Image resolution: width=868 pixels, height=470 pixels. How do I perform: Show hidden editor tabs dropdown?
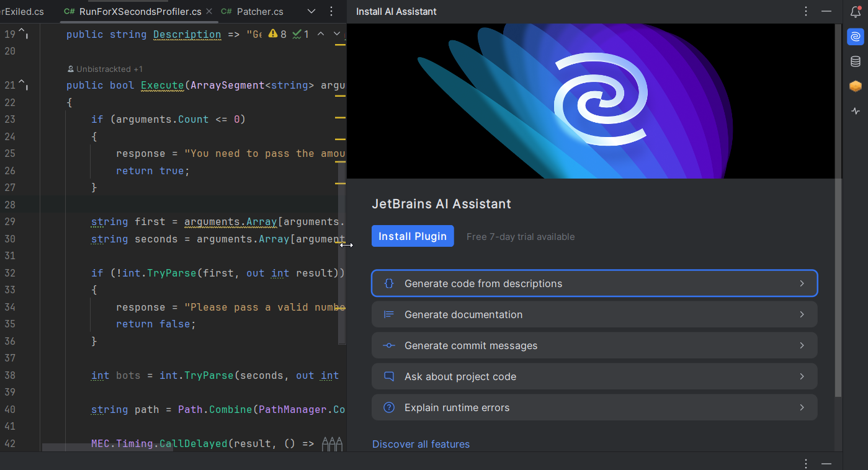coord(311,11)
